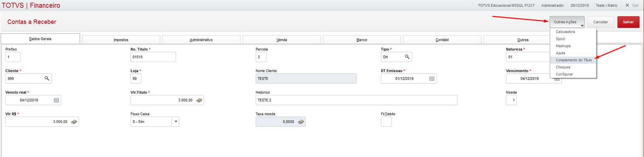Open the Taxa moeda calculator icon

pyautogui.click(x=301, y=121)
